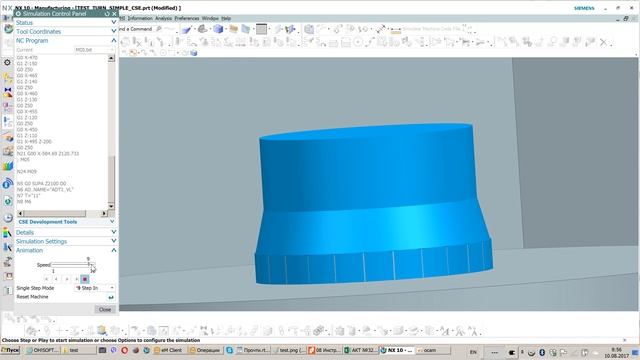Click the rainbow K icon in resource bar
The width and height of the screenshot is (640, 360).
point(7,233)
